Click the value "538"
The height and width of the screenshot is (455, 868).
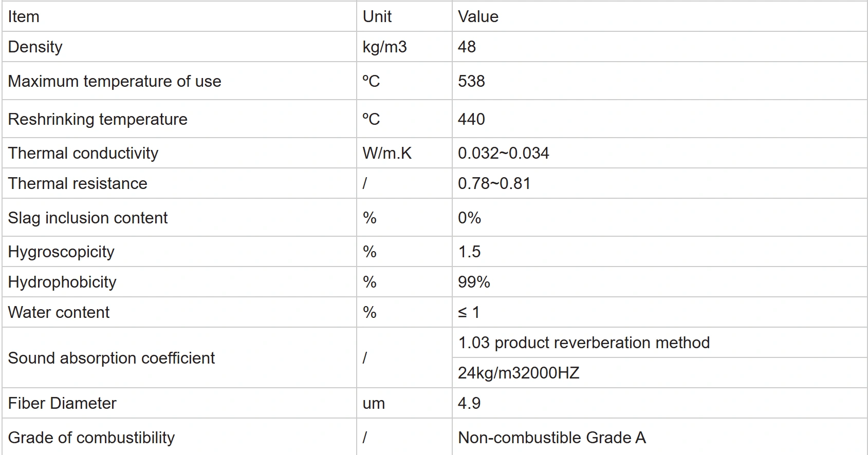(x=471, y=81)
